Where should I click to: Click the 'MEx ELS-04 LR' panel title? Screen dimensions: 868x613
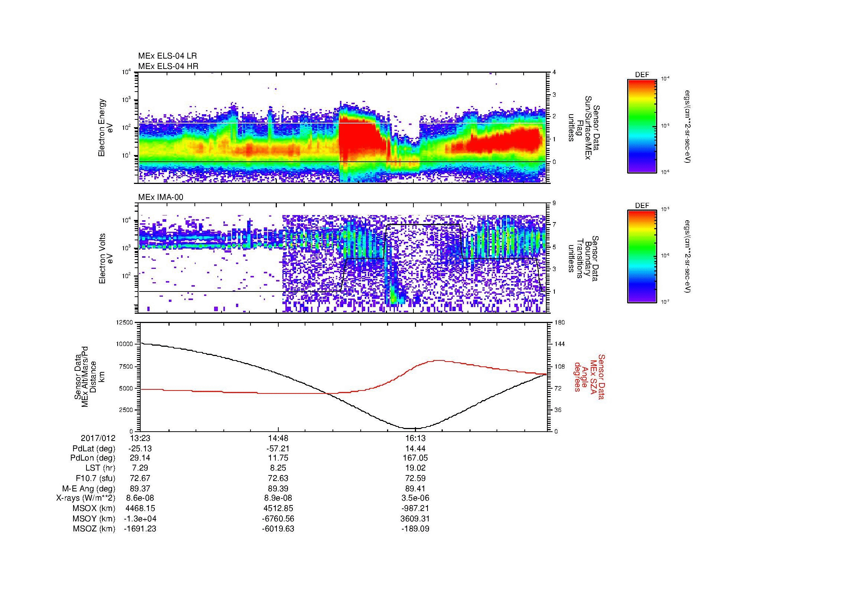167,56
